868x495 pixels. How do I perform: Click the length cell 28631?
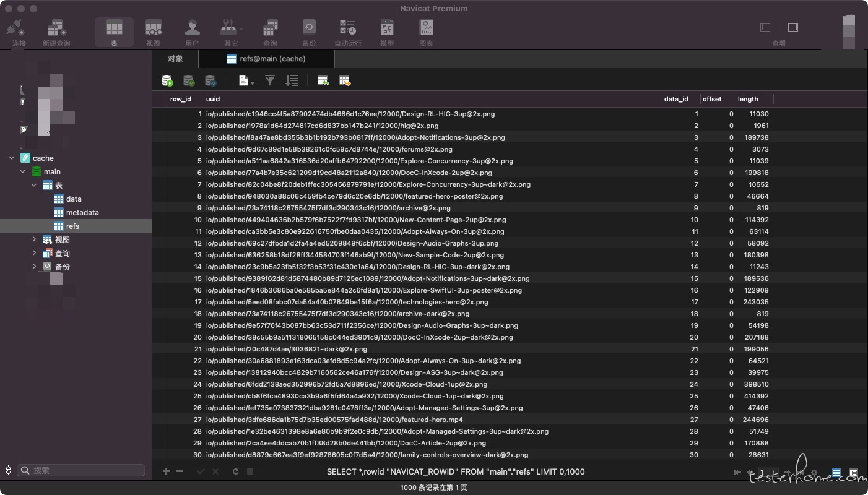(x=754, y=455)
